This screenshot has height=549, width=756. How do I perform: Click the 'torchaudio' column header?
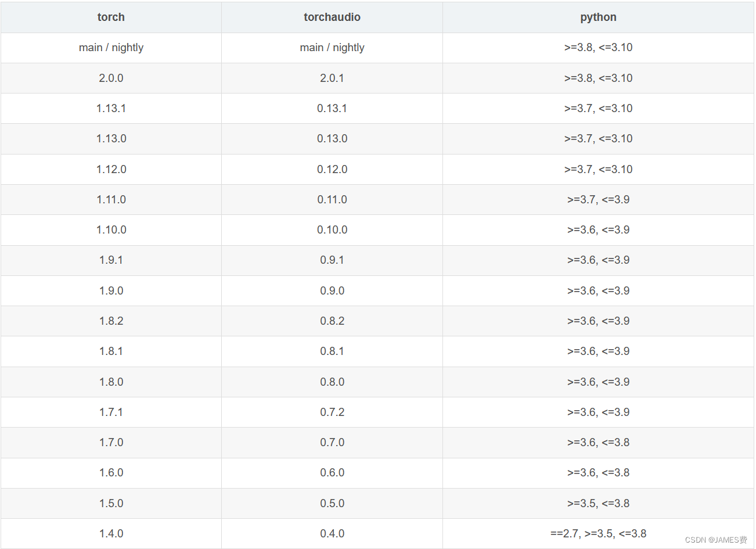point(332,17)
